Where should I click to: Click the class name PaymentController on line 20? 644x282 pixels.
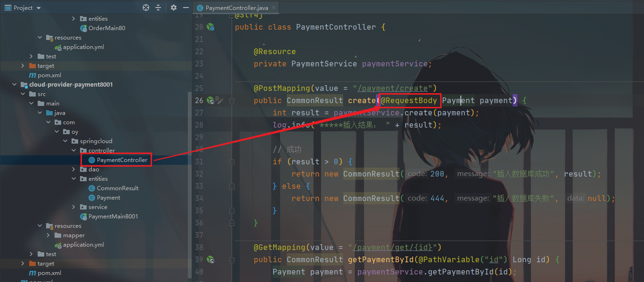click(336, 27)
